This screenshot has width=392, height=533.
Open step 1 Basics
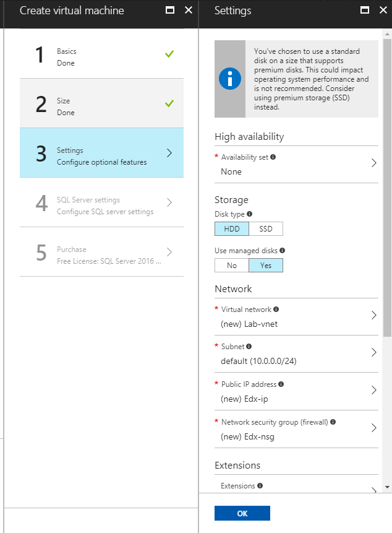point(102,54)
